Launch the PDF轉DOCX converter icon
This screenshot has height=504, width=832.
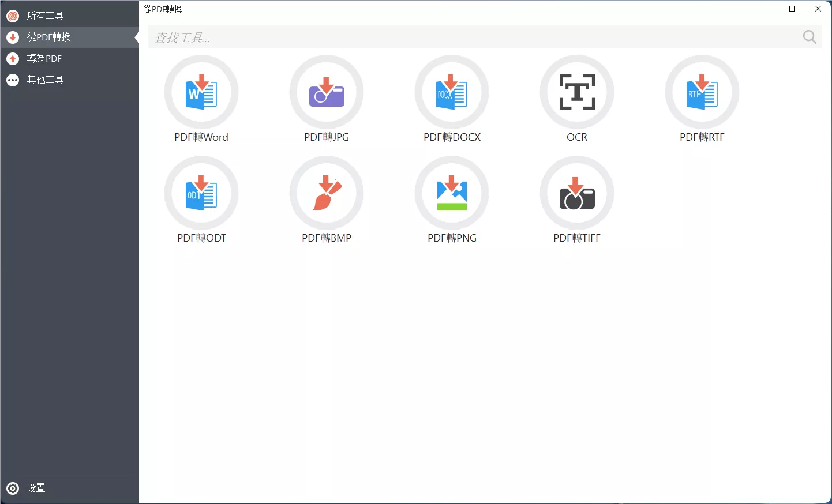click(452, 92)
